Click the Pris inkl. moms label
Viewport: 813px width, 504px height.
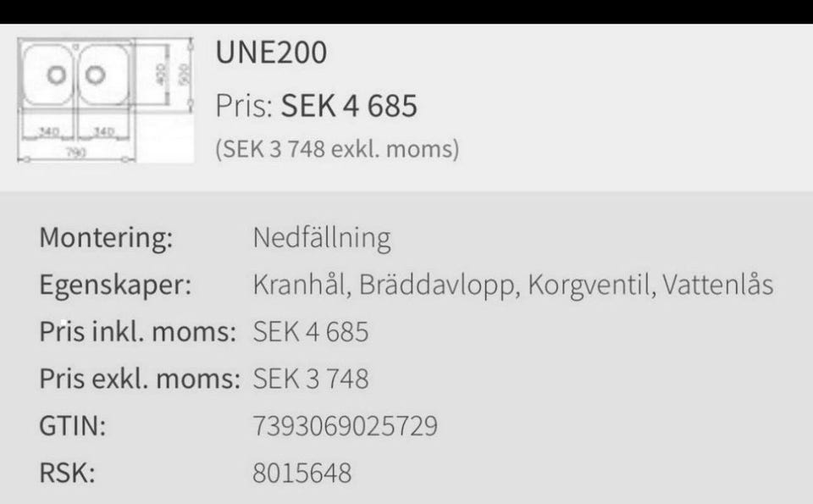coord(137,332)
